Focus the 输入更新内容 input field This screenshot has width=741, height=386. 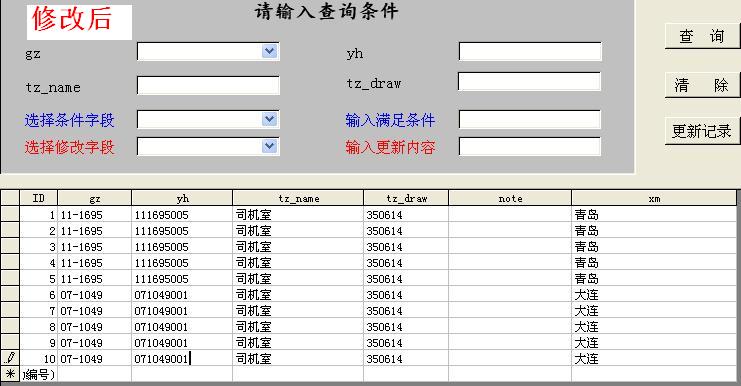530,146
